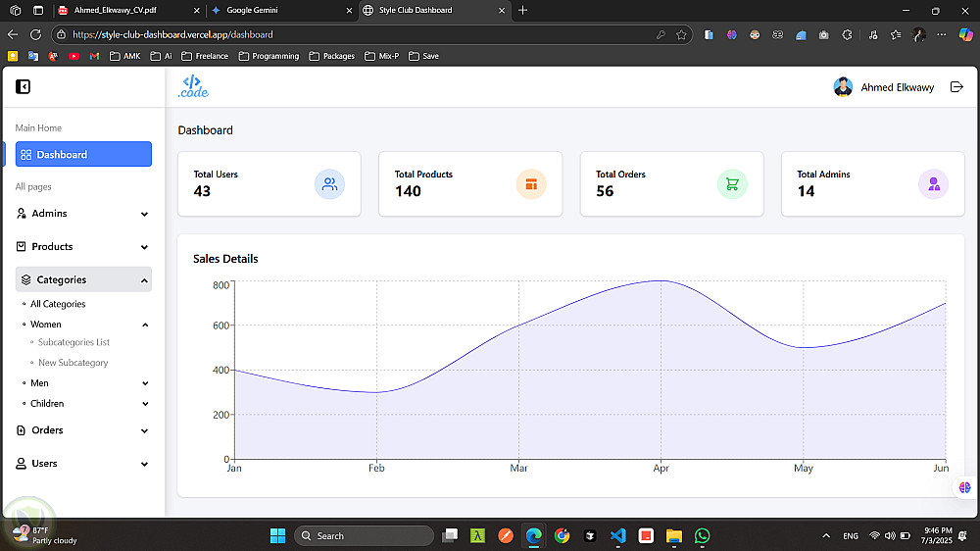Open Google Chrome from taskbar
The image size is (980, 551).
[x=562, y=536]
